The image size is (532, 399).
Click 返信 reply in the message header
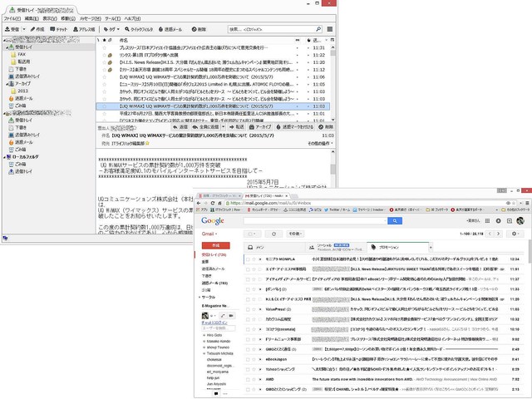click(x=180, y=127)
